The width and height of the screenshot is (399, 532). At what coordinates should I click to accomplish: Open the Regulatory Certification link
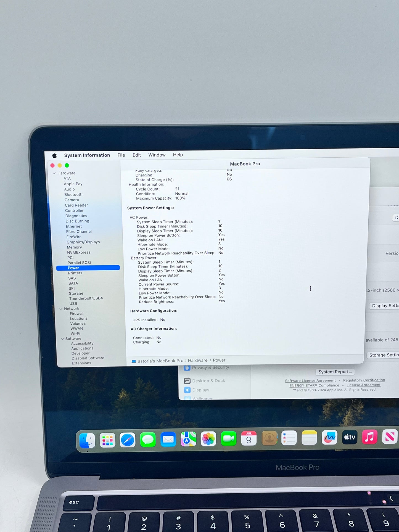(364, 380)
